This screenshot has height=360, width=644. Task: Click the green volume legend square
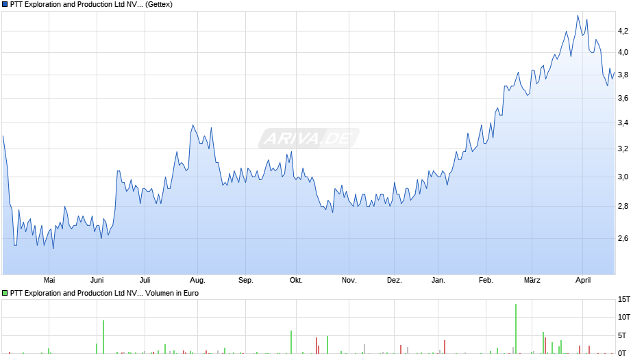pyautogui.click(x=5, y=293)
